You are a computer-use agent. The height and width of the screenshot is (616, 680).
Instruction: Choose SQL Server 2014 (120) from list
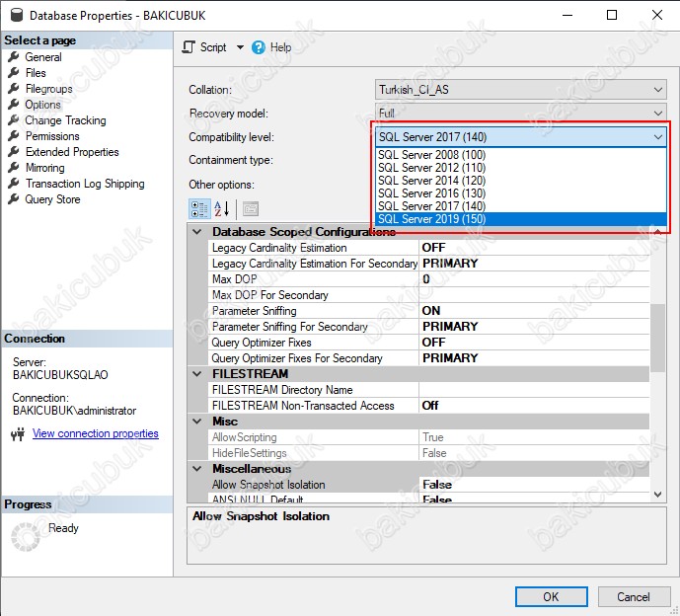pyautogui.click(x=520, y=181)
